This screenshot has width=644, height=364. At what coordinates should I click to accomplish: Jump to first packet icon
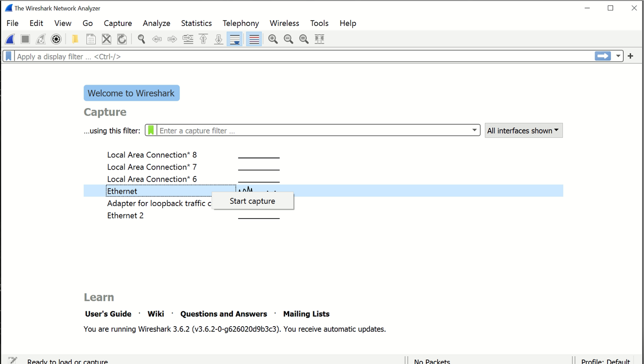pos(203,39)
